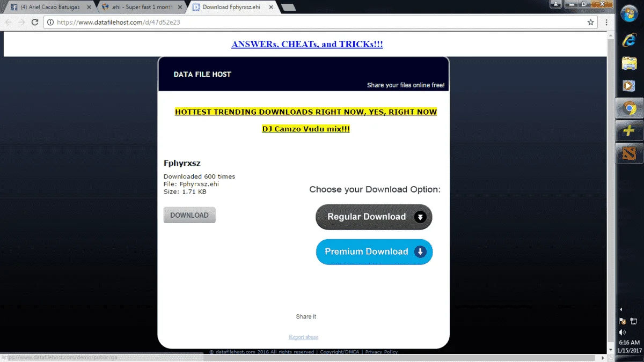644x362 pixels.
Task: Open the ANSWERs, CHEATs, and TRICKs link
Action: 307,44
